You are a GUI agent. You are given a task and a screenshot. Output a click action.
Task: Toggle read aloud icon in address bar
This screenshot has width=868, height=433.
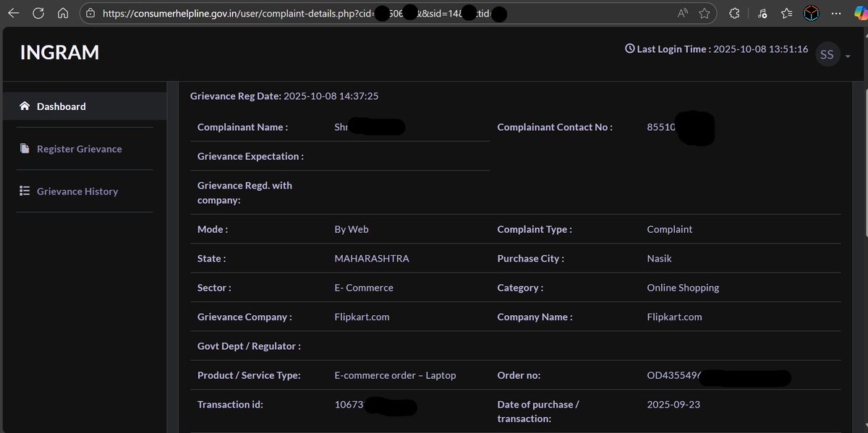click(x=683, y=13)
